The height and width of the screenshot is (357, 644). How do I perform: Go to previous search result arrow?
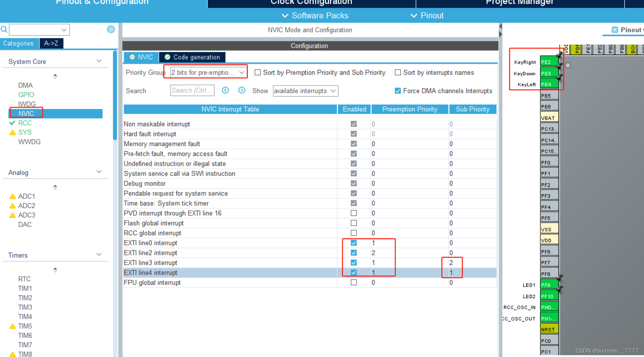[225, 90]
